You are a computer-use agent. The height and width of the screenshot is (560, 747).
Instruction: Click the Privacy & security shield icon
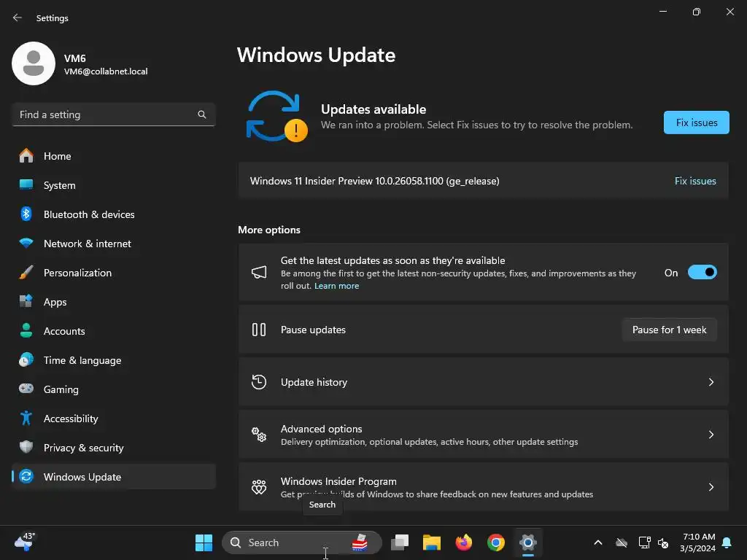(26, 447)
